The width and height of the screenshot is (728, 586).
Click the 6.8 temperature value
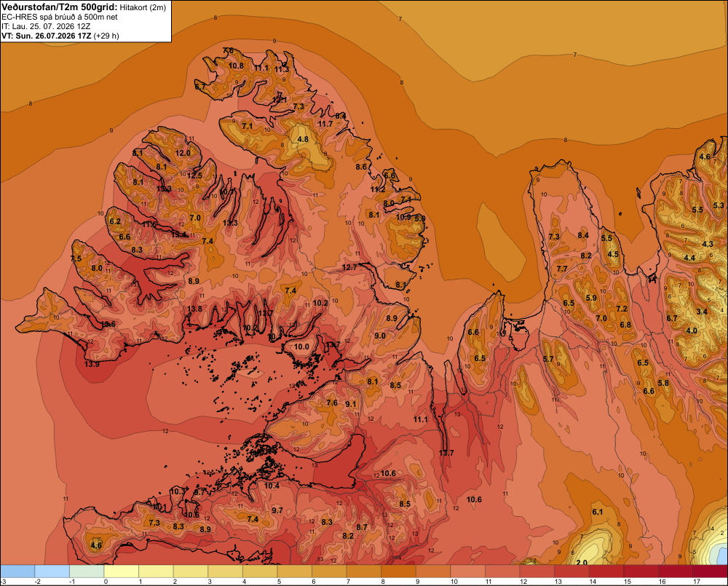point(625,325)
